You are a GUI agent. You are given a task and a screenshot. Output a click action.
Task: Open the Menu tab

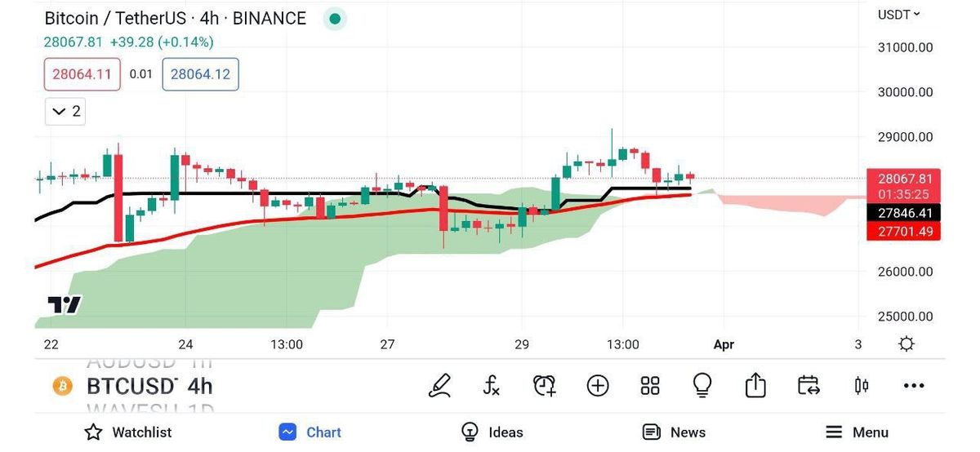point(857,432)
